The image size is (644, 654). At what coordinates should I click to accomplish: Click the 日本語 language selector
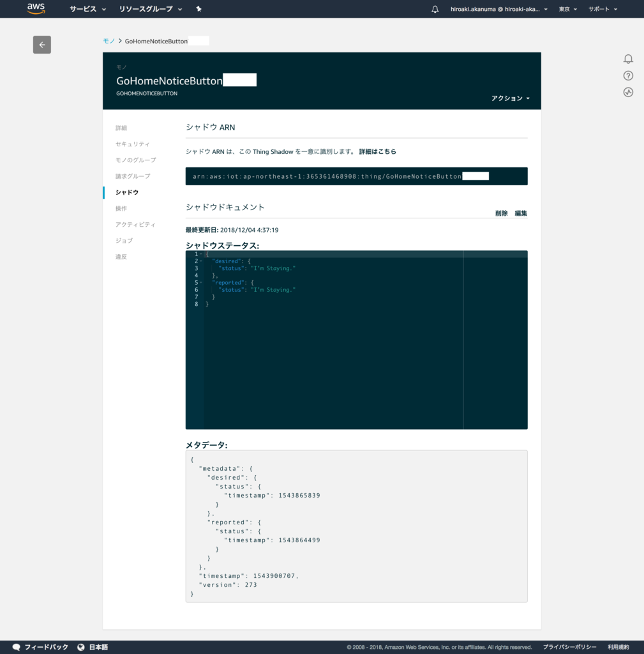[x=98, y=647]
